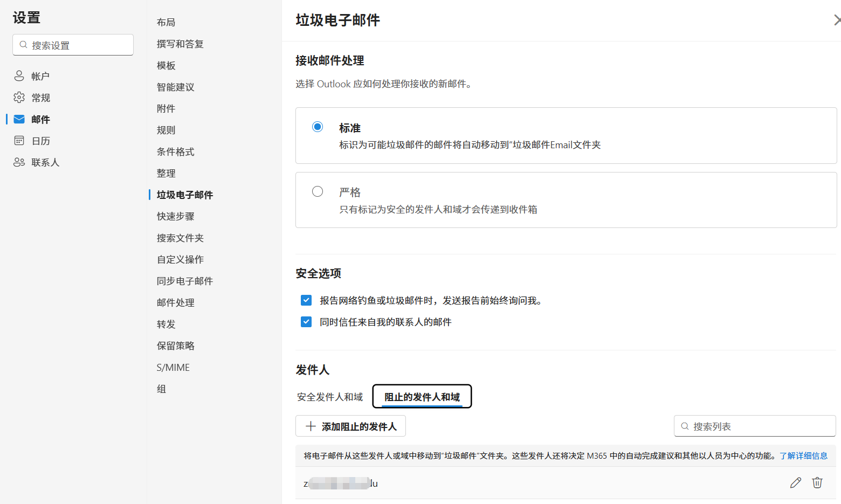Close the 垃圾电子邮件 settings panel

click(x=836, y=20)
